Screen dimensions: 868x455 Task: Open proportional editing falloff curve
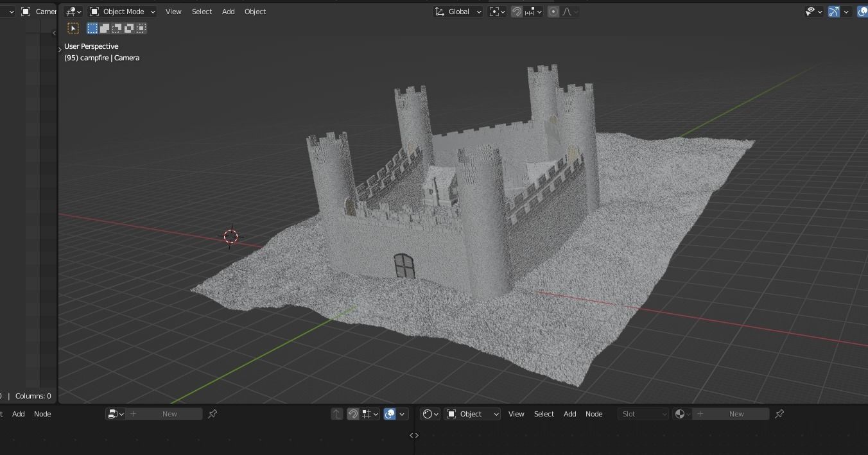[569, 12]
